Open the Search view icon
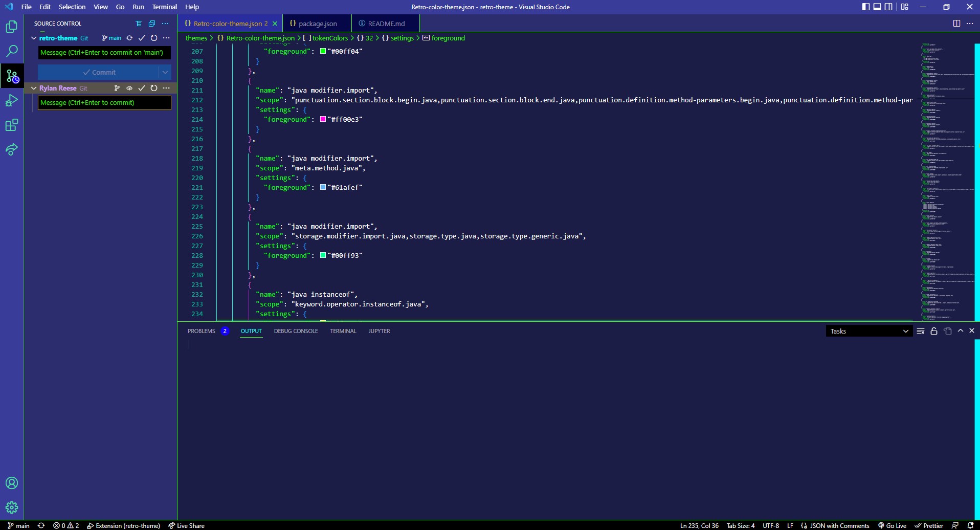 (11, 51)
